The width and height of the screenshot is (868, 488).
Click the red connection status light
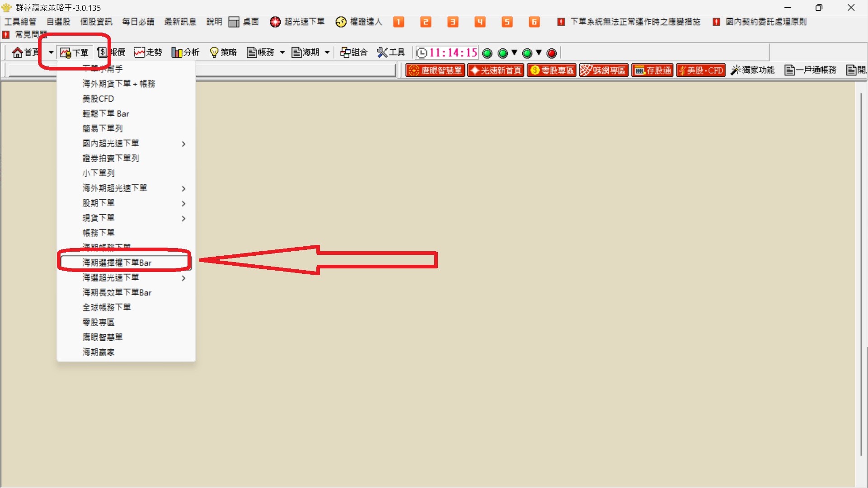(552, 53)
